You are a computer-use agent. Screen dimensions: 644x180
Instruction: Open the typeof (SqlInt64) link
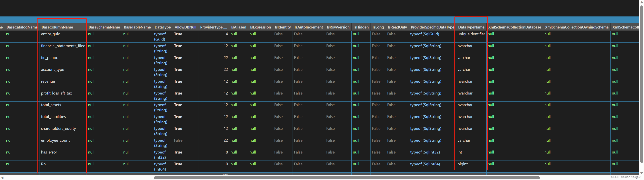click(425, 164)
